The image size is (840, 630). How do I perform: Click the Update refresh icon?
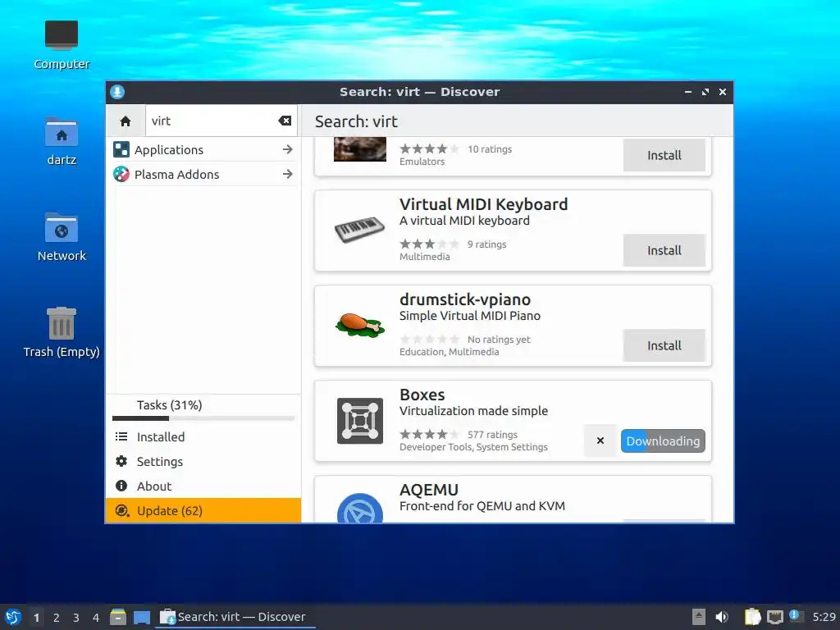[x=122, y=510]
